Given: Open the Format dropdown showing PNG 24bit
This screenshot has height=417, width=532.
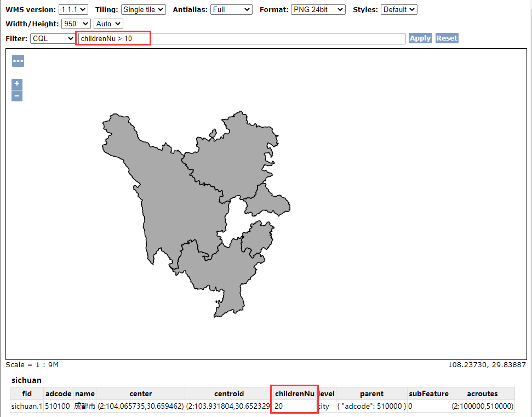Looking at the screenshot, I should pyautogui.click(x=318, y=9).
